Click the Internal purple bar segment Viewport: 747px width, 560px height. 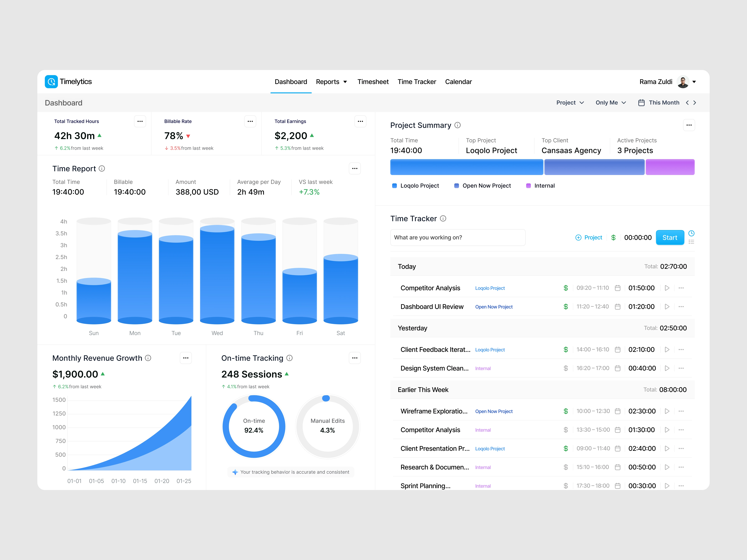tap(670, 167)
